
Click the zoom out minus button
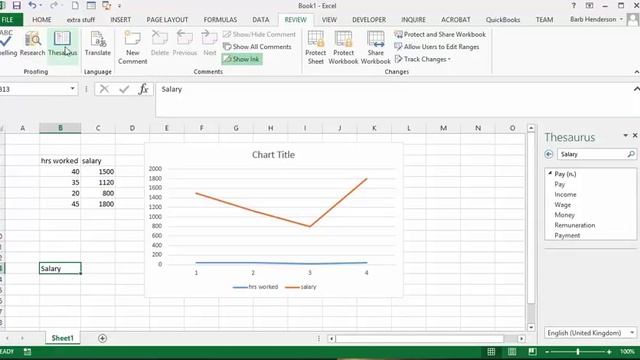click(x=547, y=351)
